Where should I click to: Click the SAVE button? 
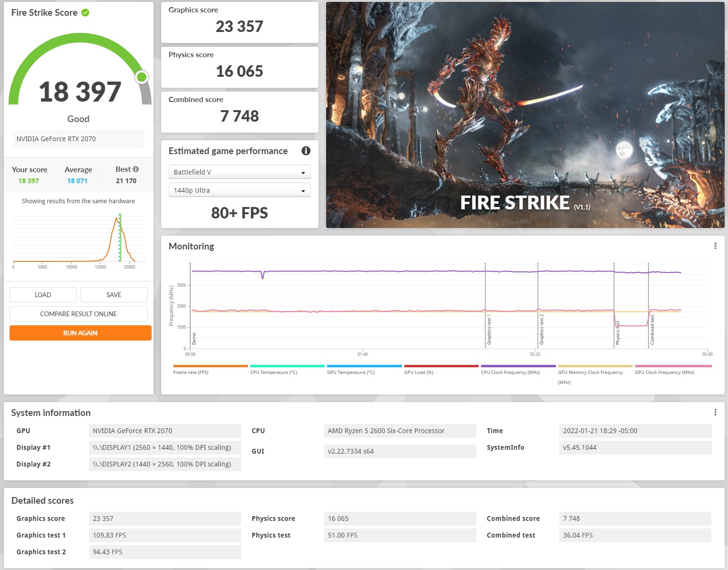pos(114,295)
